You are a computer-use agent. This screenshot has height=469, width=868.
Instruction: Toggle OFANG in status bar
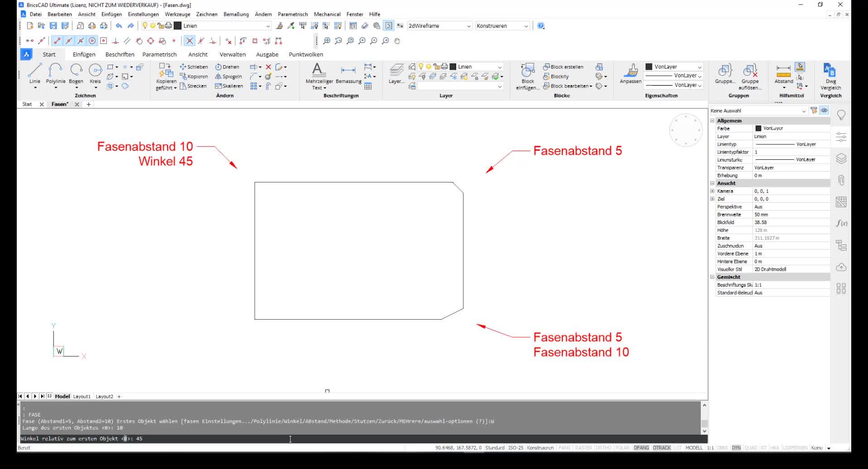(x=641, y=448)
